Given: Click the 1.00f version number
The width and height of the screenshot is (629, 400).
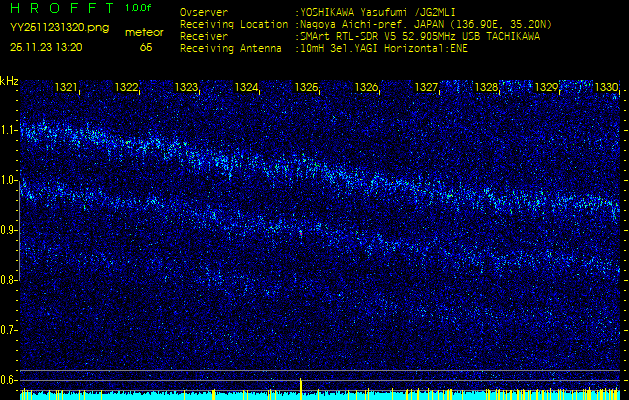Looking at the screenshot, I should point(139,8).
